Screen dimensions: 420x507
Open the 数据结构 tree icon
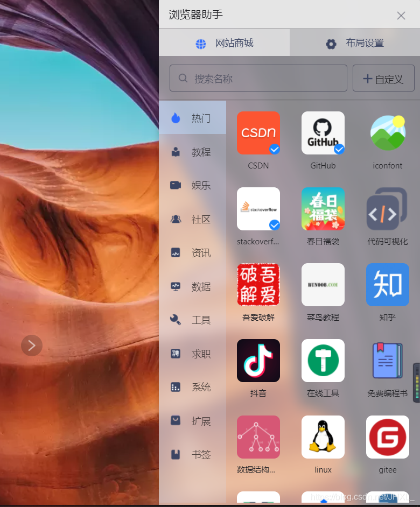coord(258,437)
